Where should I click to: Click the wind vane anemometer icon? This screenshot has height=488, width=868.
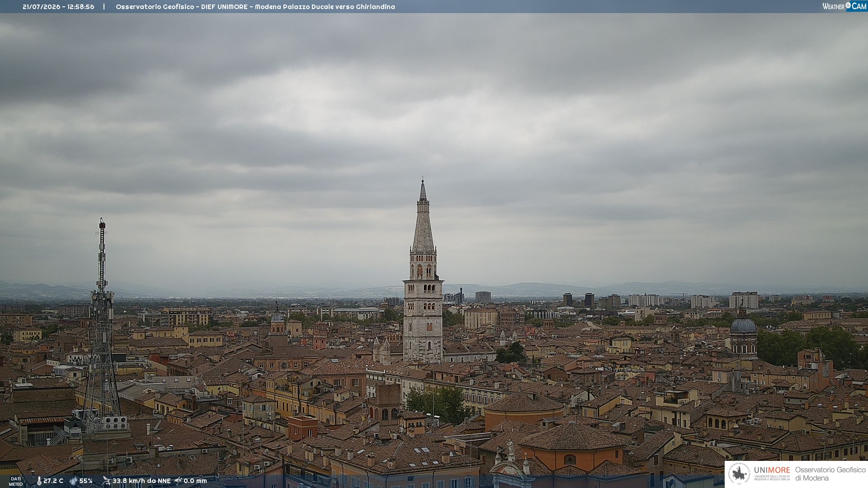coord(106,481)
